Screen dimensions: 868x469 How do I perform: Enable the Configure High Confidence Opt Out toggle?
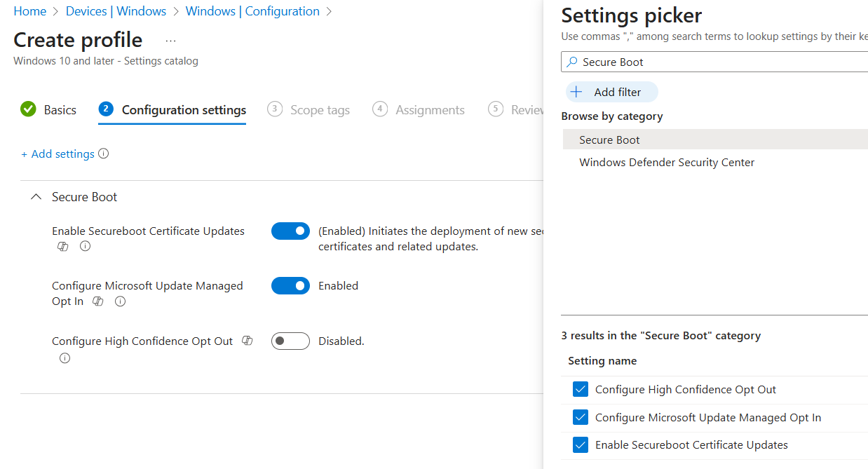290,341
